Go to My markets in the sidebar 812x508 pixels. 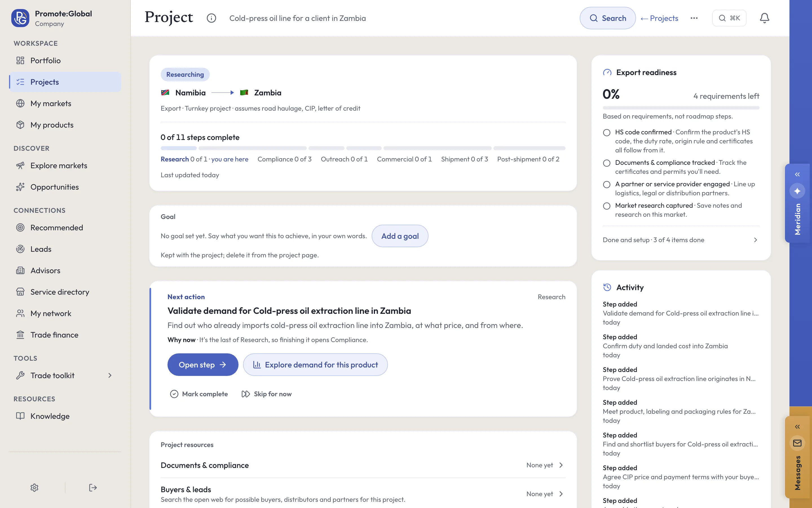[65, 104]
